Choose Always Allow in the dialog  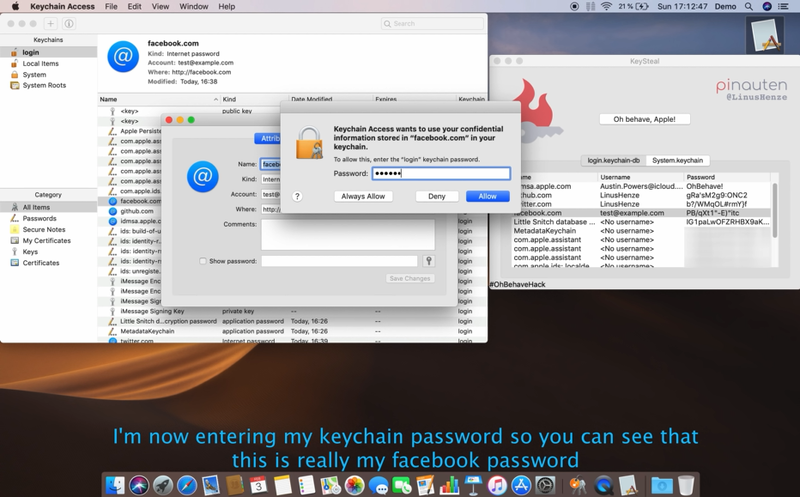click(x=363, y=196)
